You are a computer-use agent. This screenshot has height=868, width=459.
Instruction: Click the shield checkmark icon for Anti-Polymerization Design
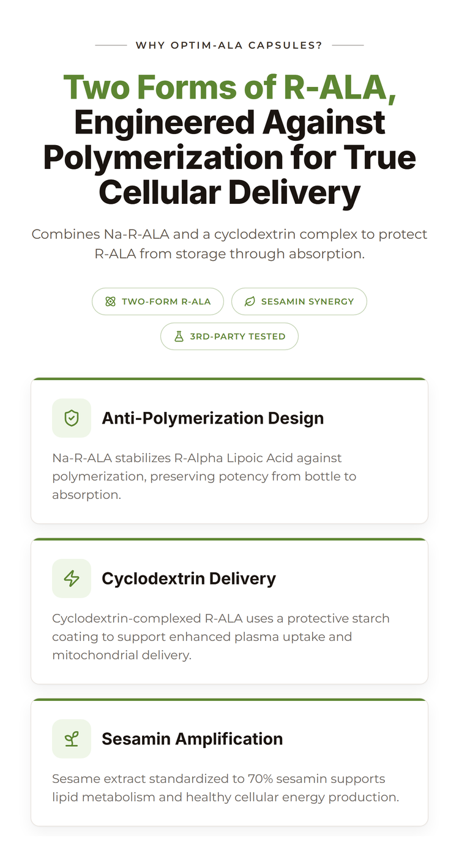(72, 418)
